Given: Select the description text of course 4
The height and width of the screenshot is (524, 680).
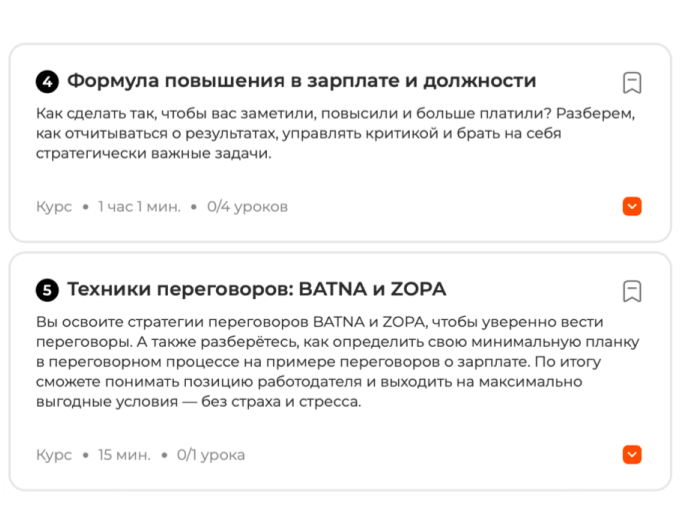Looking at the screenshot, I should tap(335, 133).
